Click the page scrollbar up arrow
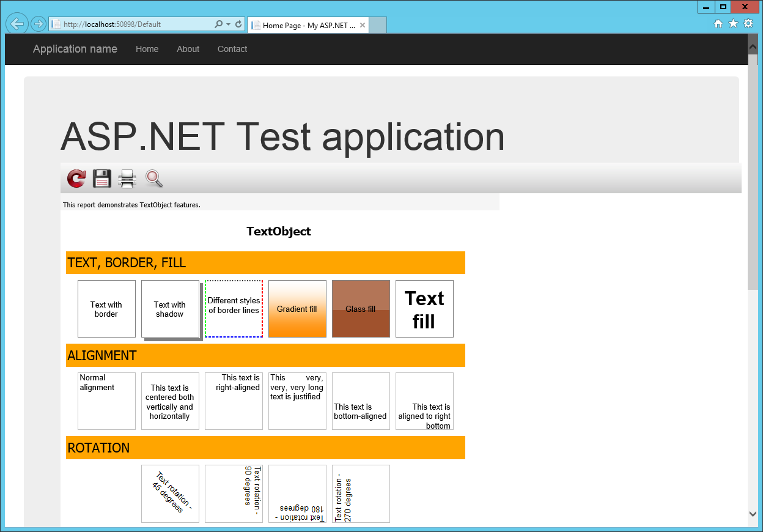 click(x=753, y=45)
